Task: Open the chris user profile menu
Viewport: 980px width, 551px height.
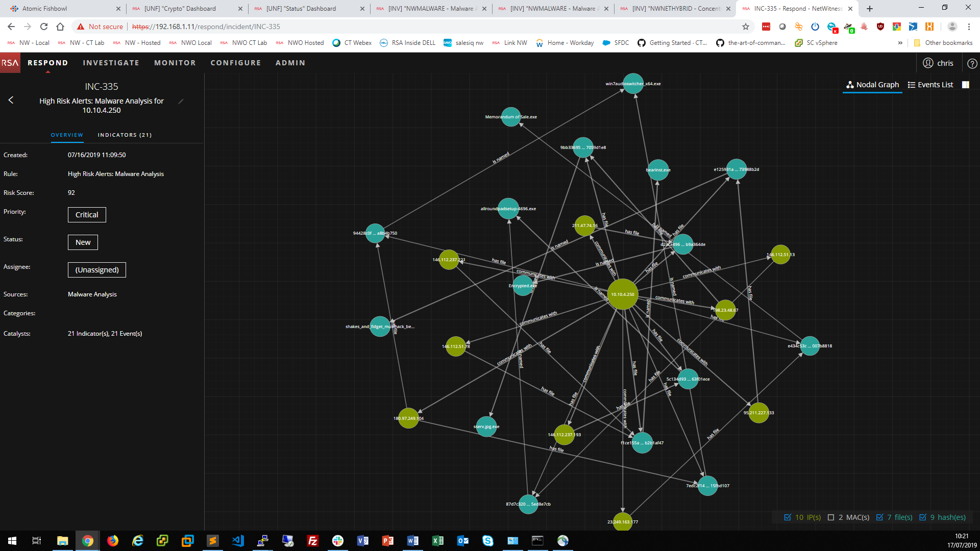Action: click(x=938, y=63)
